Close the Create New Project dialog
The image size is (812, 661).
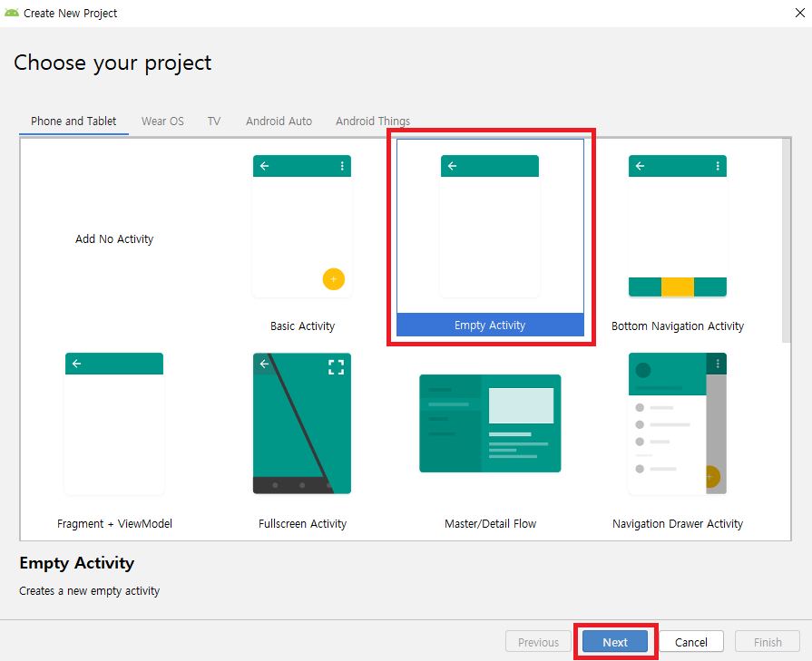click(799, 13)
